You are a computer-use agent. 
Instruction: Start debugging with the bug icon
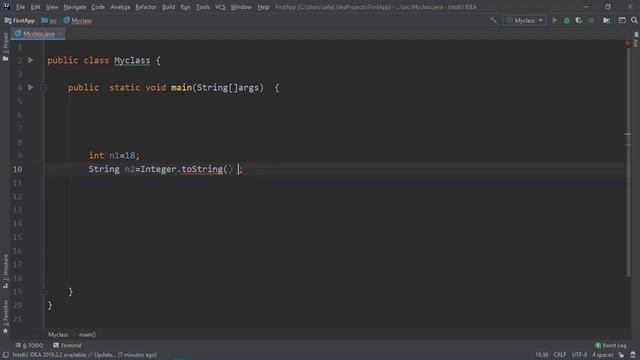pyautogui.click(x=567, y=20)
